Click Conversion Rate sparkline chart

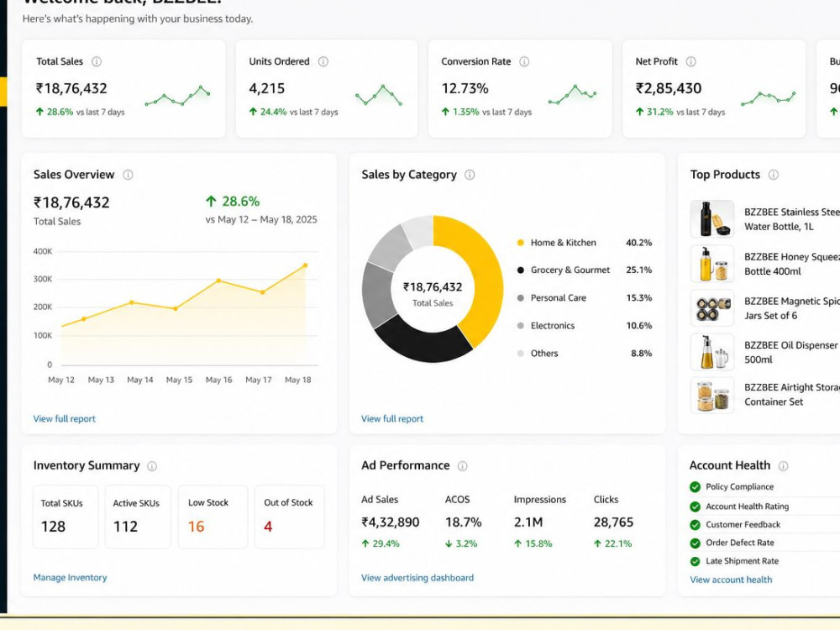coord(572,94)
